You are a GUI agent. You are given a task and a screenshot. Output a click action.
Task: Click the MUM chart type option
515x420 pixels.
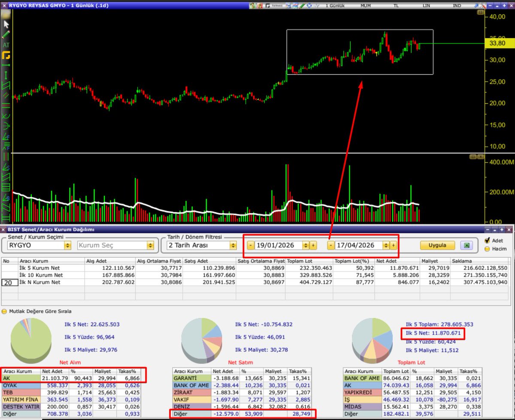tap(366, 6)
